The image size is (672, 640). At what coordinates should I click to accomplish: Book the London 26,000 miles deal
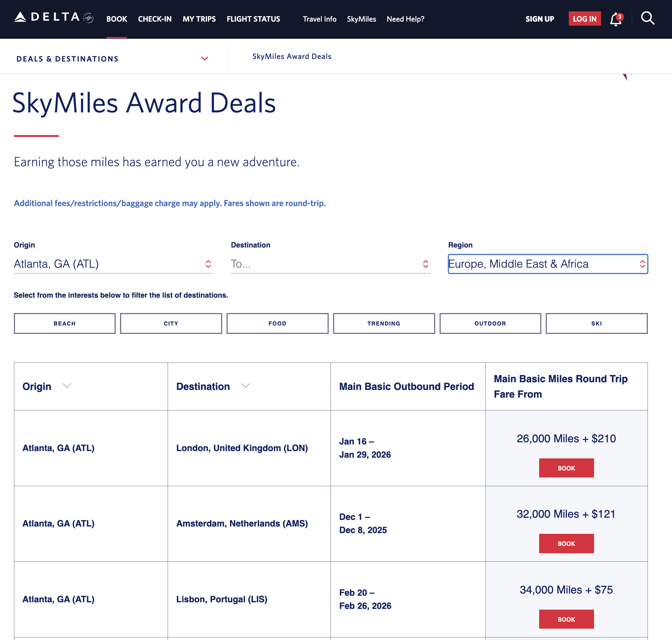566,468
